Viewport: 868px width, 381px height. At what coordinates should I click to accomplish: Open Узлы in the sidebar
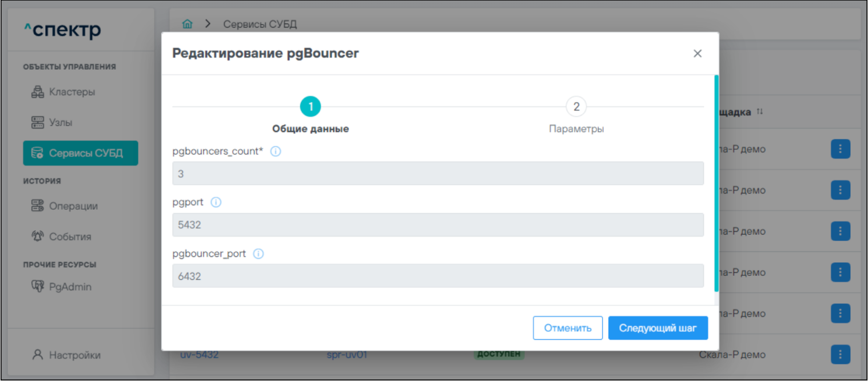coord(61,123)
